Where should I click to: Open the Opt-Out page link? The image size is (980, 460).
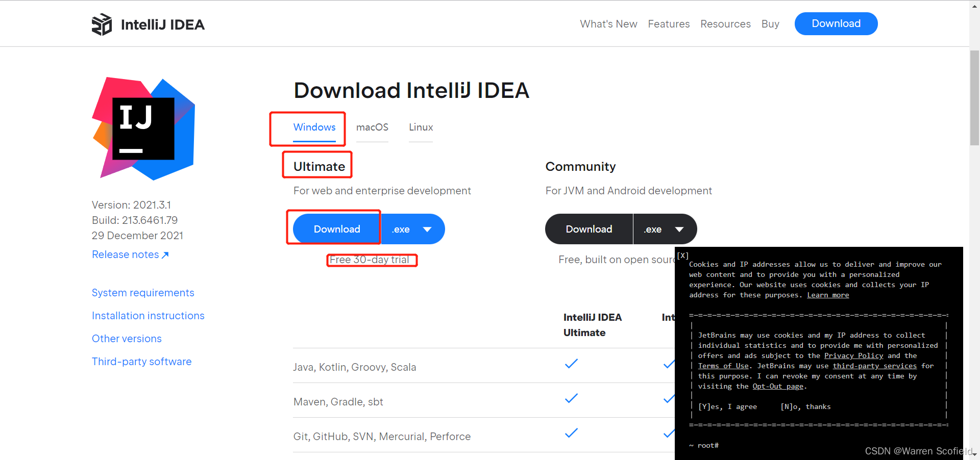pyautogui.click(x=778, y=387)
